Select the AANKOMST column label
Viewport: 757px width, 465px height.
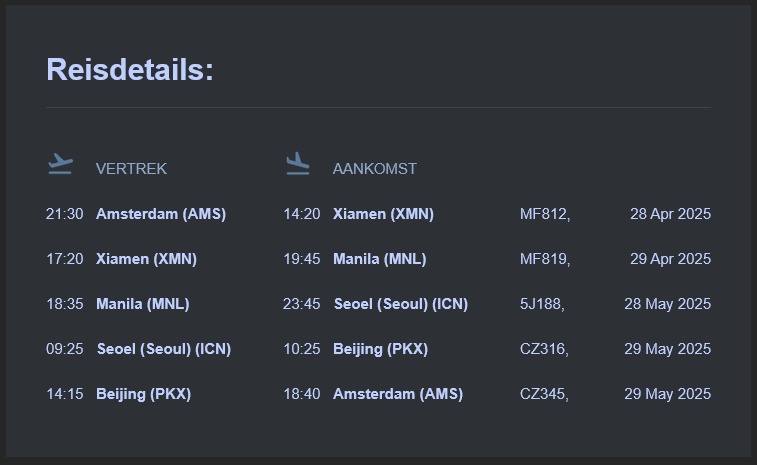click(375, 169)
